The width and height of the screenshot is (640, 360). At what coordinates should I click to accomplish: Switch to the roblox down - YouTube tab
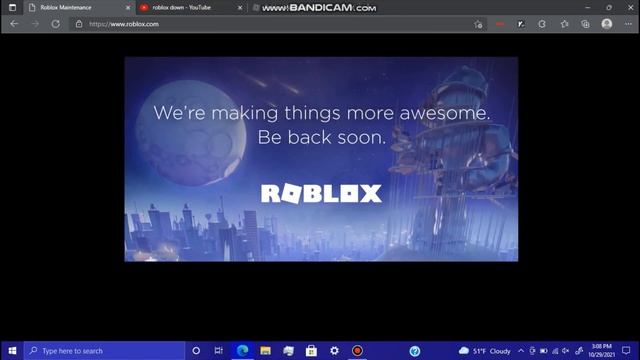pyautogui.click(x=190, y=7)
